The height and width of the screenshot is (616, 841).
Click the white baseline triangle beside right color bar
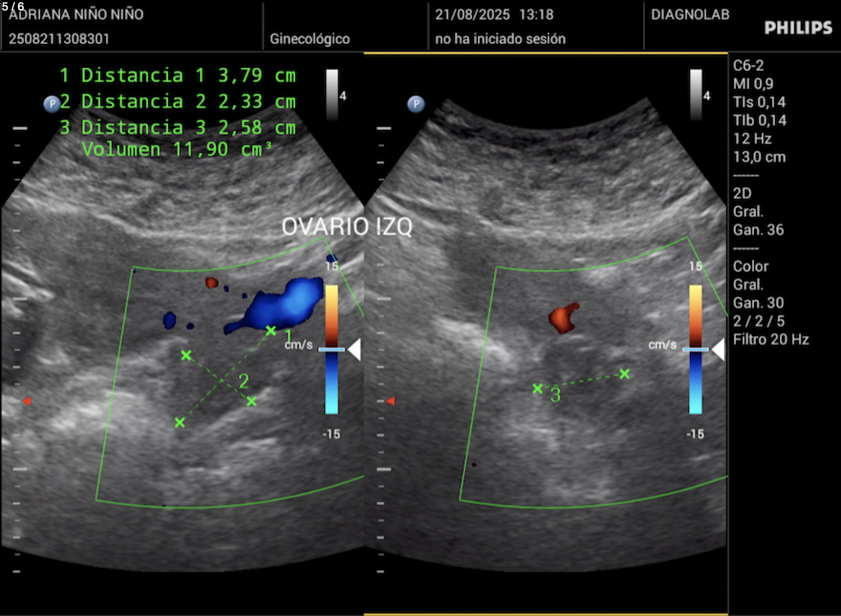tap(718, 350)
